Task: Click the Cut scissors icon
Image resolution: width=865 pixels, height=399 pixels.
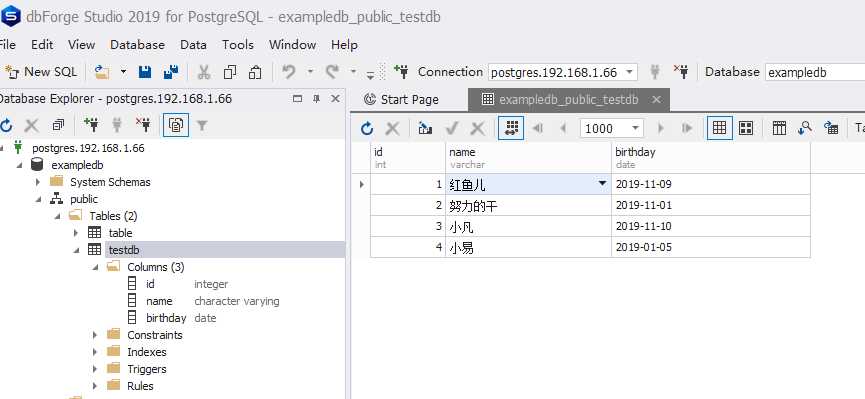Action: click(204, 72)
